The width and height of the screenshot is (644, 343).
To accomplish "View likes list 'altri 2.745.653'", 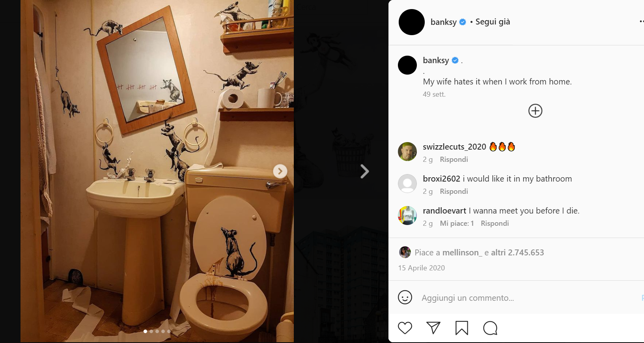I will 517,253.
